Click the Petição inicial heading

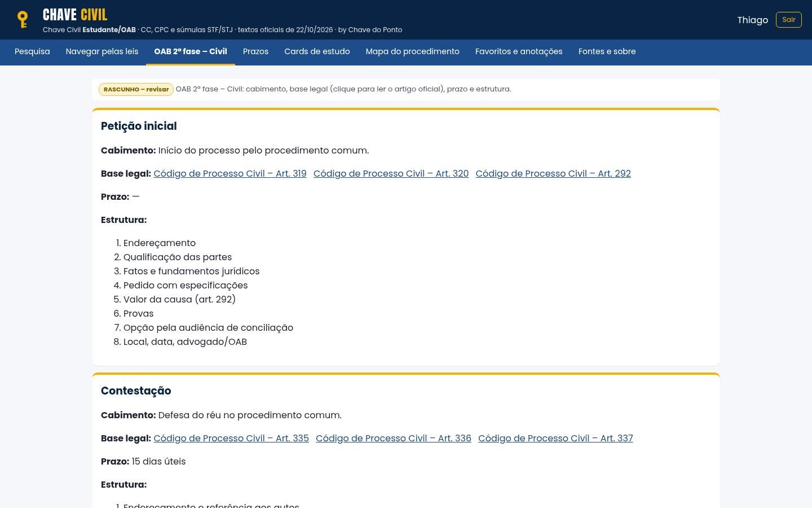coord(139,126)
